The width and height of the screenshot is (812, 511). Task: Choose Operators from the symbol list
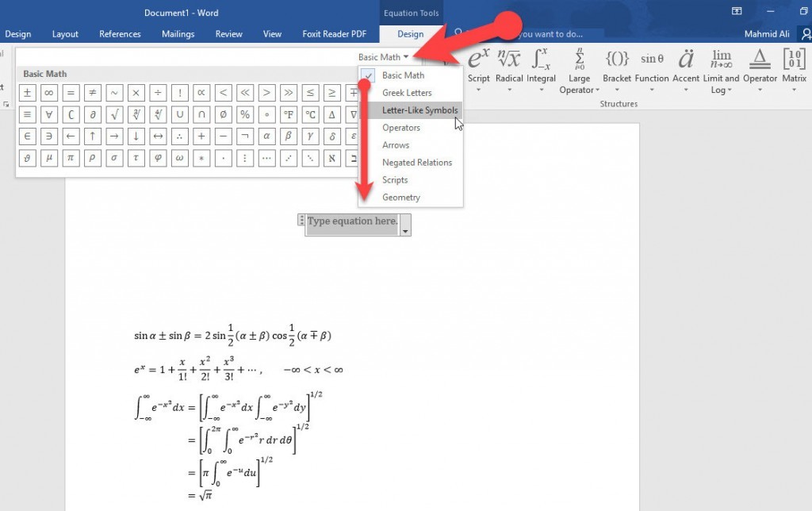410,128
